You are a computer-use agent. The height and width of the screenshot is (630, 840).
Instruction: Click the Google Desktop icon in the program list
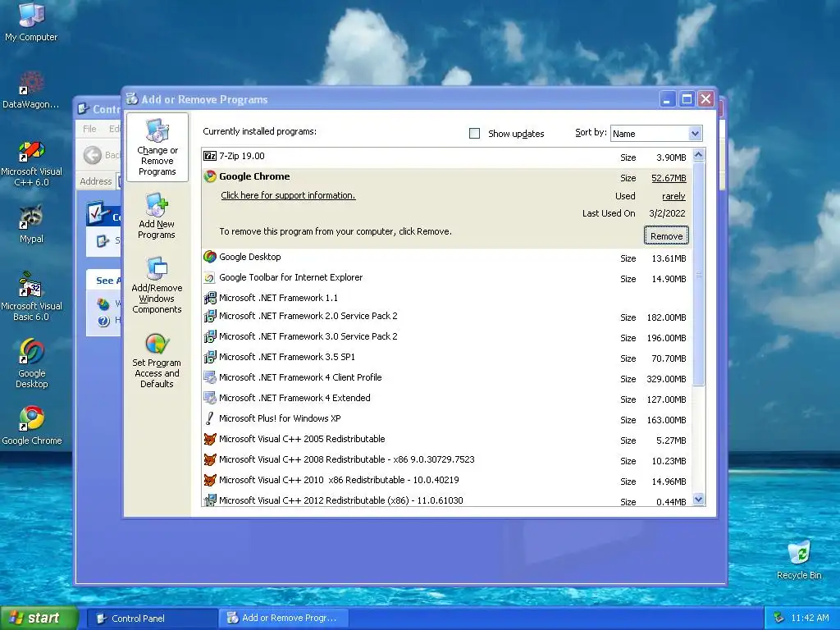[210, 257]
